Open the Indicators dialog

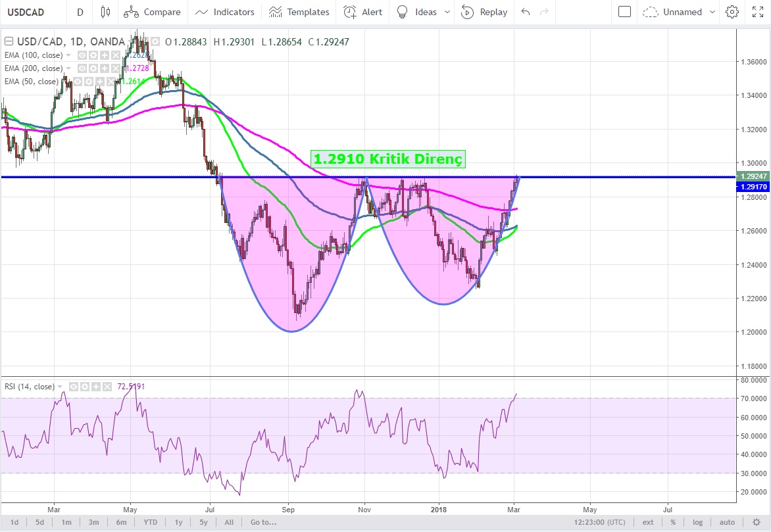tap(225, 12)
